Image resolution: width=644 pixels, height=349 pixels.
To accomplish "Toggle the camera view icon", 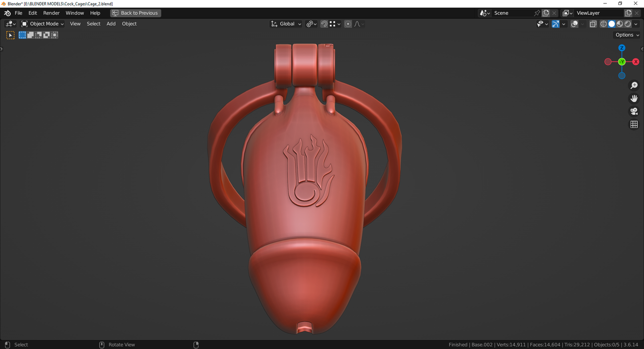I will point(634,111).
